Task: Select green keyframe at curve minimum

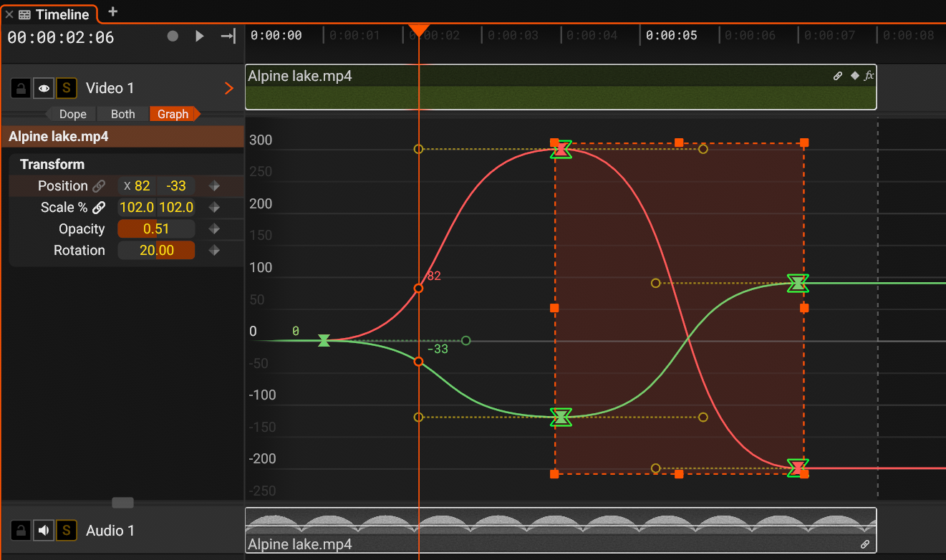Action: tap(561, 417)
